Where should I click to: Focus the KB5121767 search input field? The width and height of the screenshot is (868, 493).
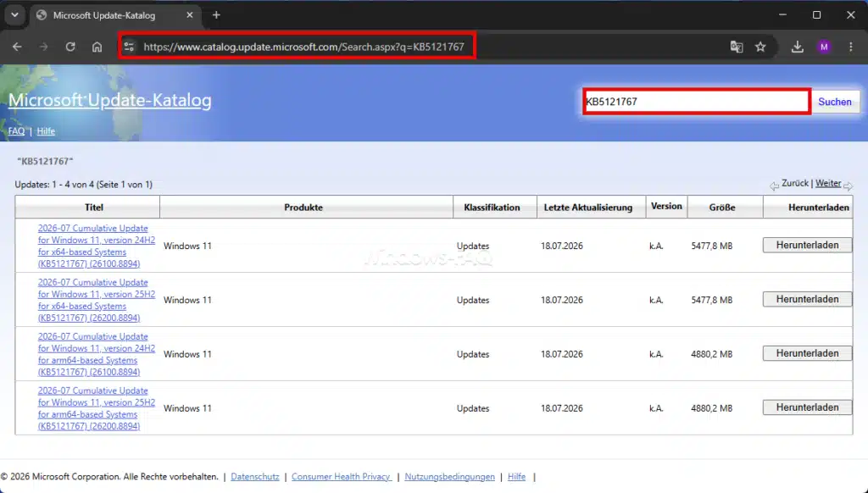tap(697, 102)
